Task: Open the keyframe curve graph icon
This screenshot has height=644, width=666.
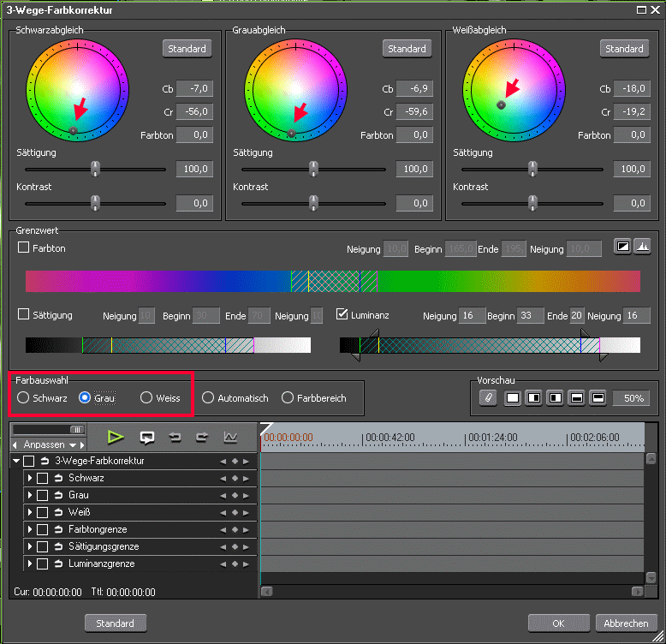Action: click(230, 437)
